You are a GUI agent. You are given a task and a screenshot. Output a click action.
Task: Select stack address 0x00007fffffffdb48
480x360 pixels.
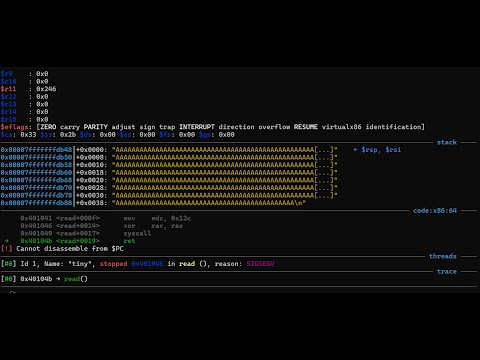36,150
